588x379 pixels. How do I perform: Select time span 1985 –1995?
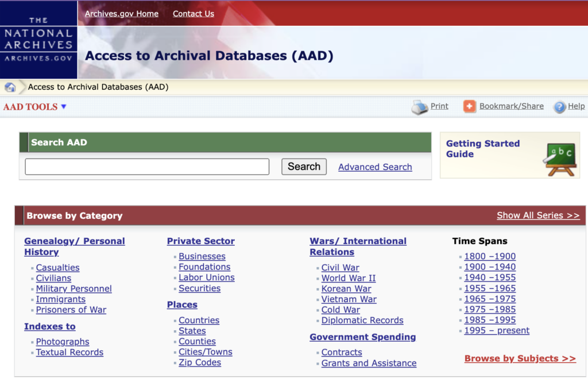pos(490,320)
